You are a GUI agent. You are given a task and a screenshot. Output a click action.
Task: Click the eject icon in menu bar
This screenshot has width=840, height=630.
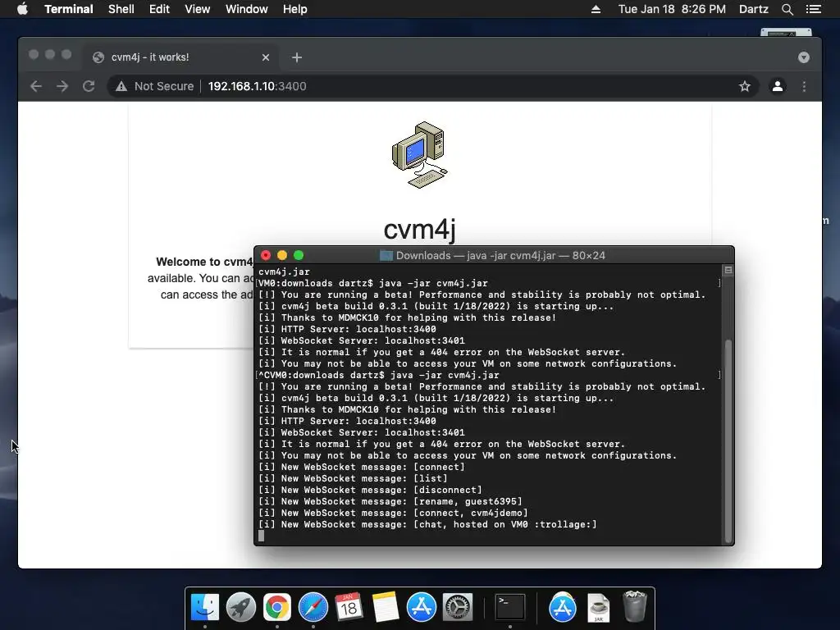tap(596, 9)
